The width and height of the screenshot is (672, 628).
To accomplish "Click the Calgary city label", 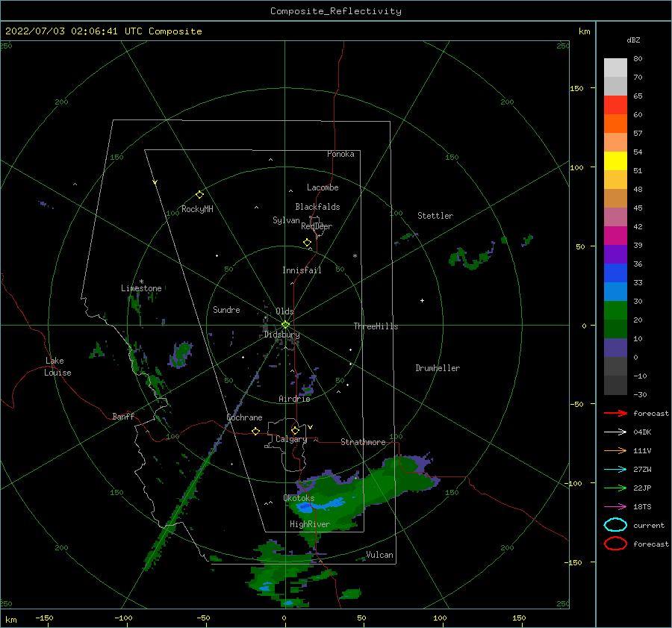I will tap(291, 439).
